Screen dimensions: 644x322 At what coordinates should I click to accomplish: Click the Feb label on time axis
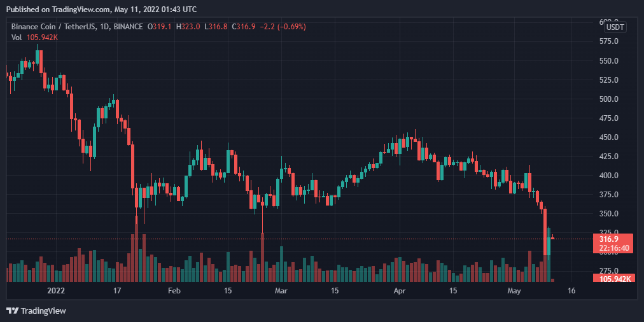pos(174,291)
